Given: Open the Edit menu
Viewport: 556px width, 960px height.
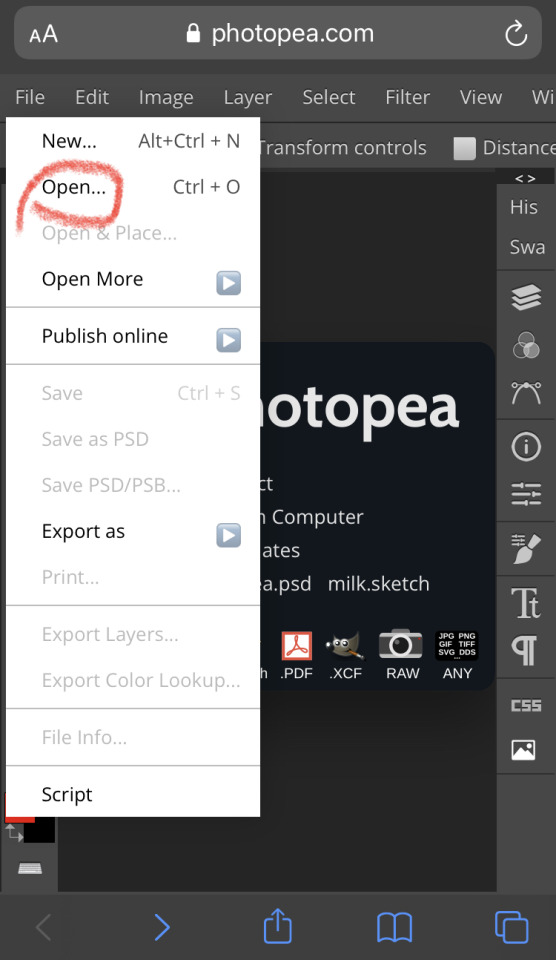Looking at the screenshot, I should tap(92, 97).
